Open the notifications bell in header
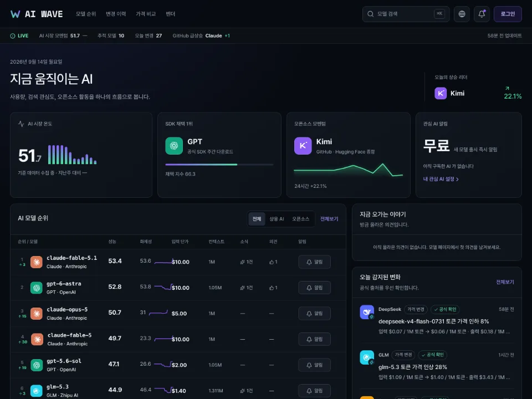Viewport: 532px width, 399px height. tap(482, 14)
